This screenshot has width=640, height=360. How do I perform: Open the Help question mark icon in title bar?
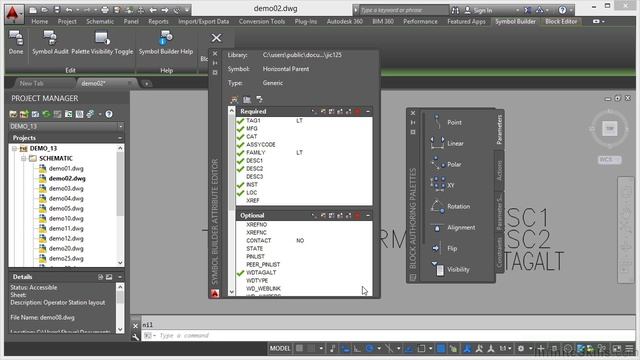click(562, 10)
